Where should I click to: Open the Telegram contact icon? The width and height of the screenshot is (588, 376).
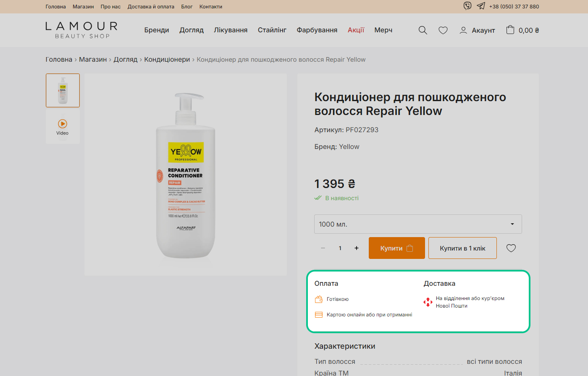(x=481, y=6)
